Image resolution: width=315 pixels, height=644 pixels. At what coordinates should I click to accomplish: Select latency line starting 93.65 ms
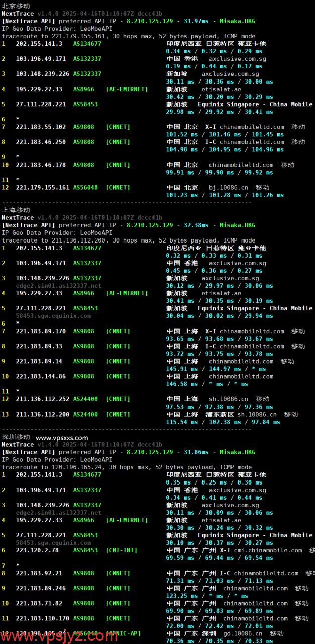[220, 339]
